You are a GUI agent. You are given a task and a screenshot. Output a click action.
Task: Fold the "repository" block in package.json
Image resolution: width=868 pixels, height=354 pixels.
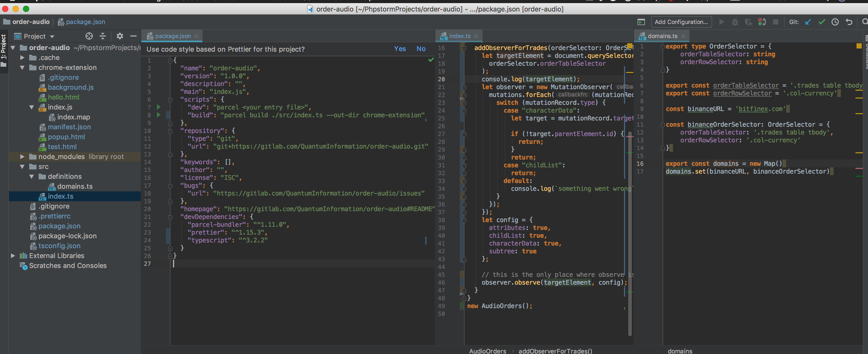pos(170,131)
